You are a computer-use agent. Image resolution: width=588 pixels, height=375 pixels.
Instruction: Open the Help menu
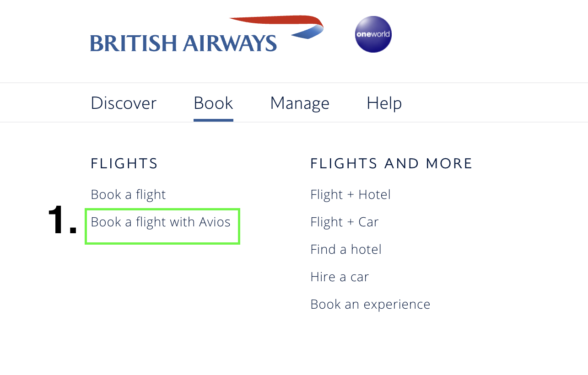[384, 103]
